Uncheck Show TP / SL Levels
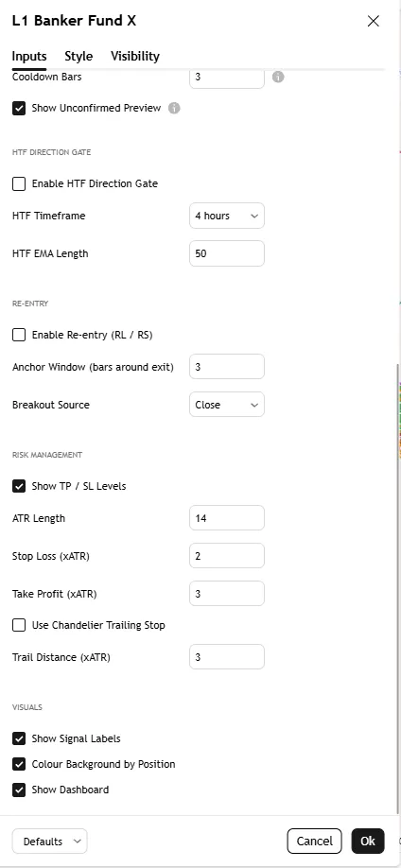 [19, 486]
